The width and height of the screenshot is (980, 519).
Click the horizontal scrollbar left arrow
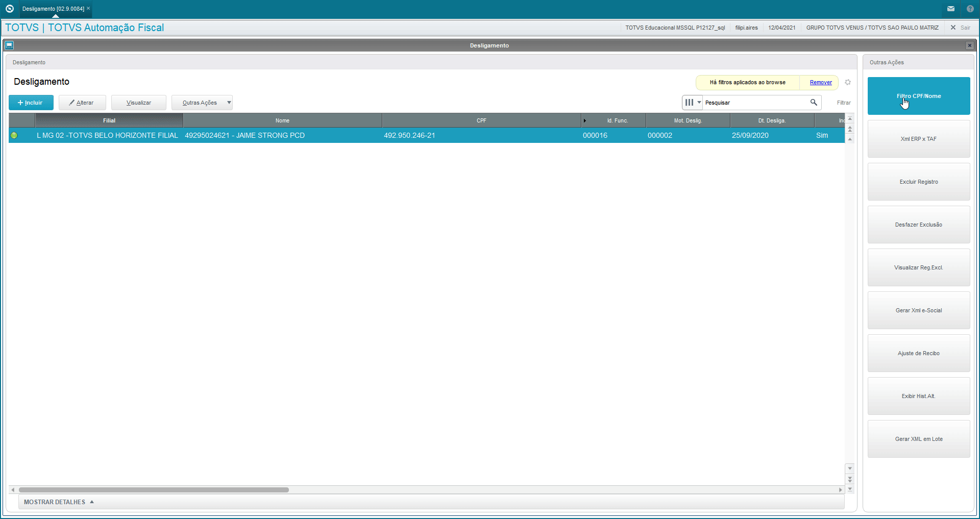[x=13, y=490]
